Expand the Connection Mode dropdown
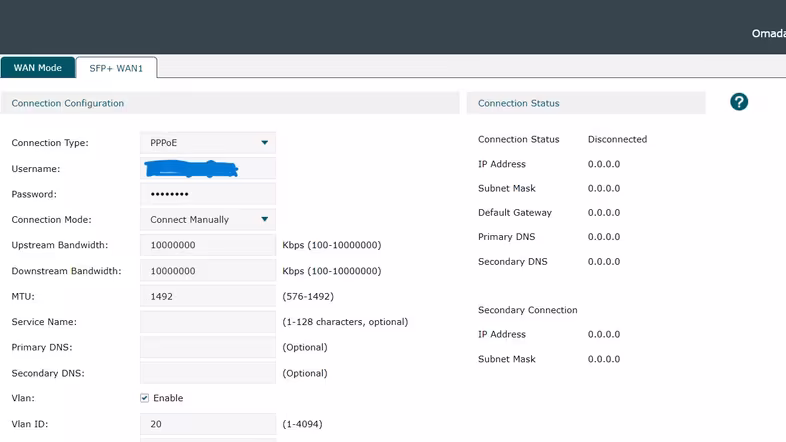 pos(208,219)
